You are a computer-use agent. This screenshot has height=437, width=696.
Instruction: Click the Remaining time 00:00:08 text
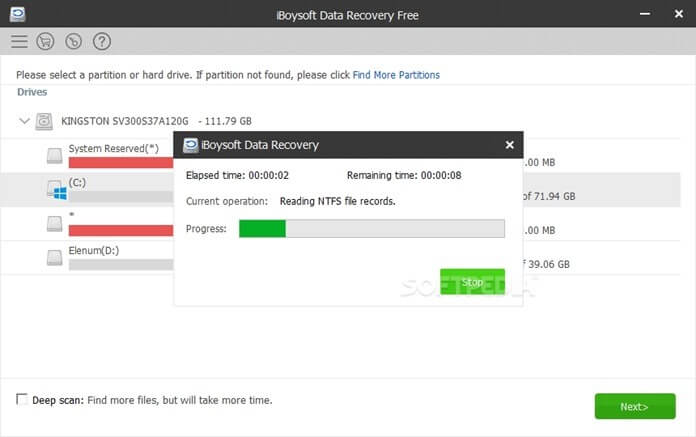[404, 175]
